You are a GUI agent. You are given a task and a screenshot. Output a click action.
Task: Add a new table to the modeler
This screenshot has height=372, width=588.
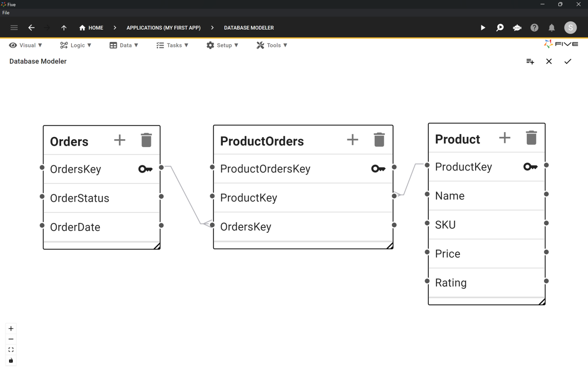point(530,62)
